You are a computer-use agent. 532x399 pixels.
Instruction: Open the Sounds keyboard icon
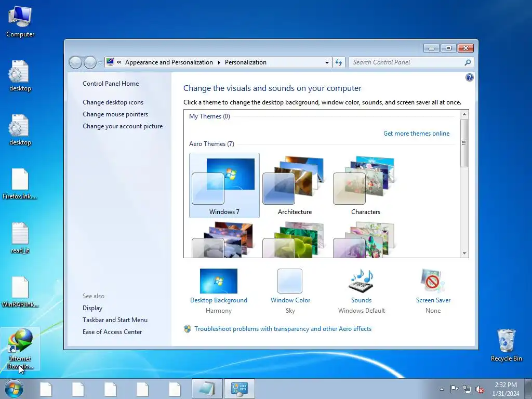point(361,281)
